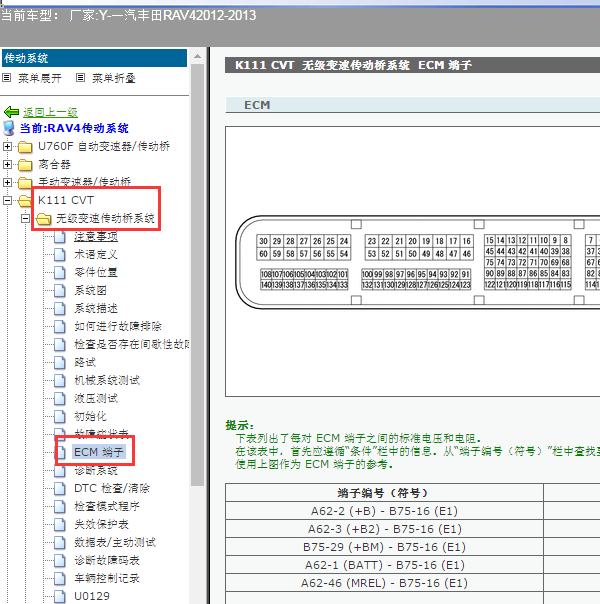Click the document icon beside U0129
This screenshot has width=600, height=604.
click(60, 596)
